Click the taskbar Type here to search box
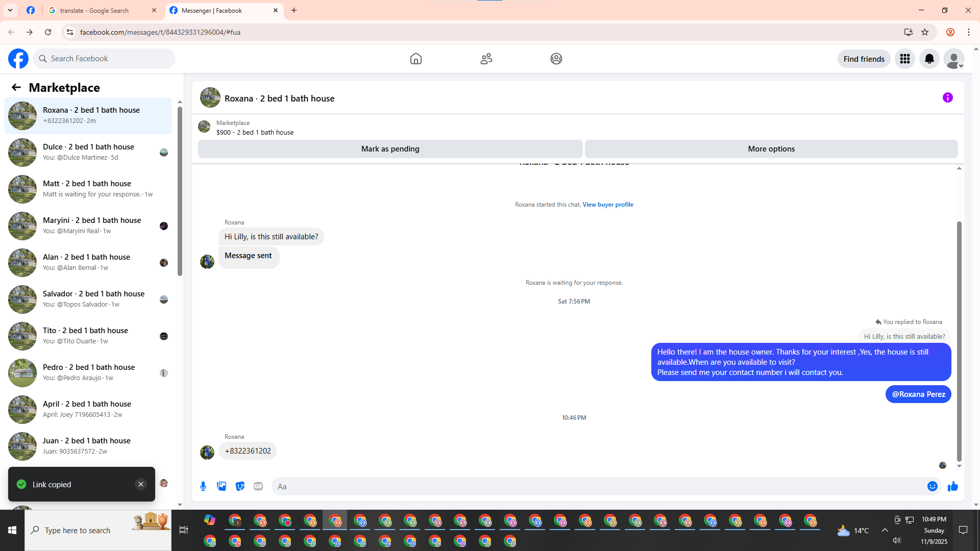 98,531
